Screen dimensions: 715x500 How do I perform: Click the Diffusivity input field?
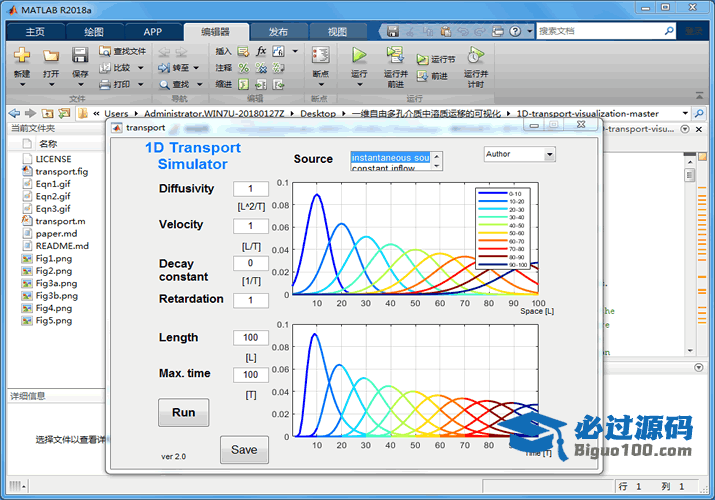coord(251,189)
